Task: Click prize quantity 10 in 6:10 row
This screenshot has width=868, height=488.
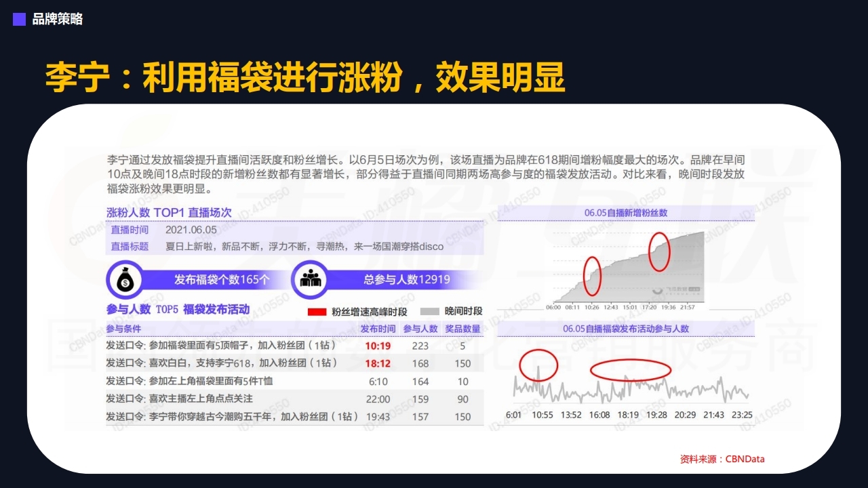Action: point(462,382)
